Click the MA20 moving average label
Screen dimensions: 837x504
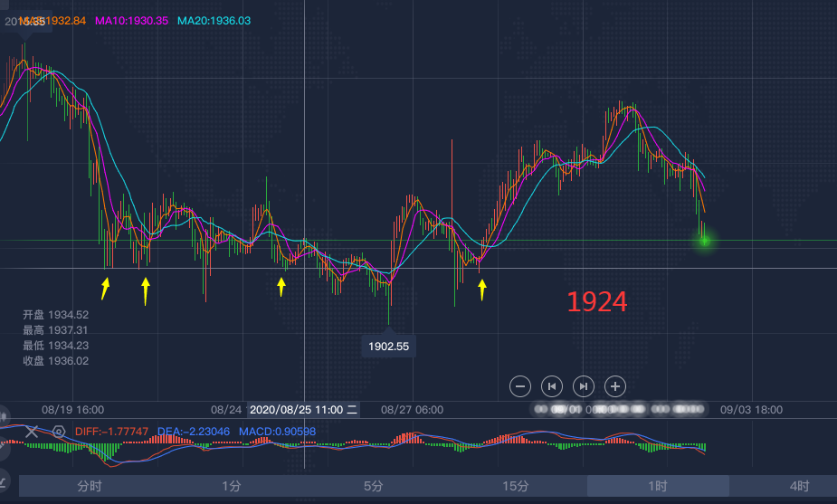pos(214,20)
